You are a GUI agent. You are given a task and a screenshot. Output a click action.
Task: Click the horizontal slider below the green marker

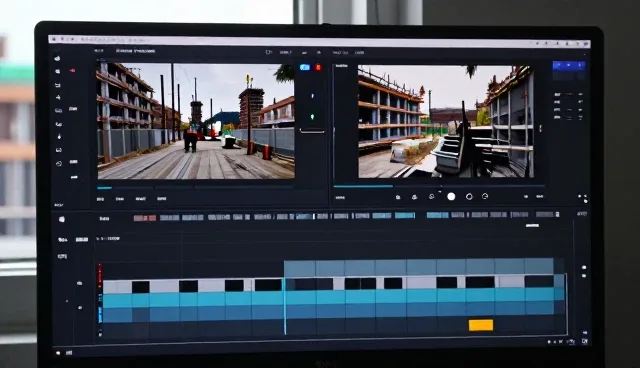click(312, 131)
